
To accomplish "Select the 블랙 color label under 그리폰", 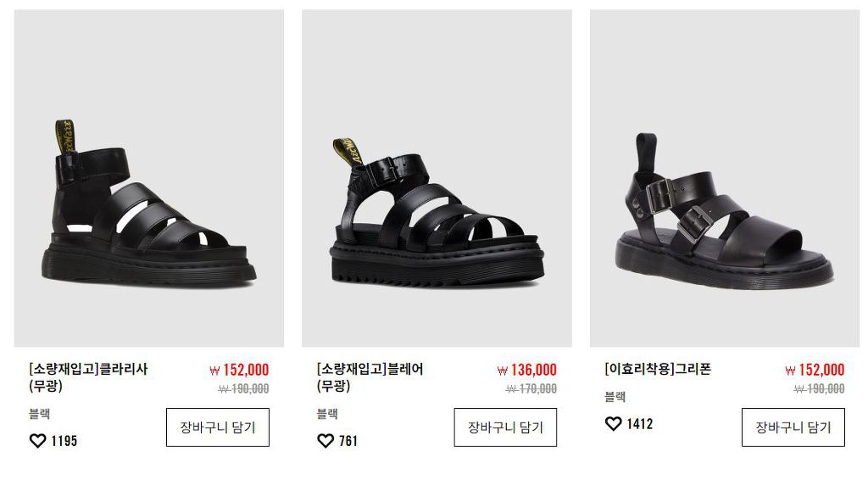I will [x=615, y=396].
